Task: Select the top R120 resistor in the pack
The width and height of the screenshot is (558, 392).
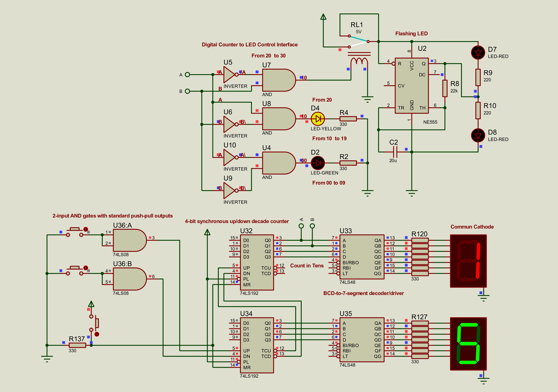Action: pyautogui.click(x=420, y=240)
